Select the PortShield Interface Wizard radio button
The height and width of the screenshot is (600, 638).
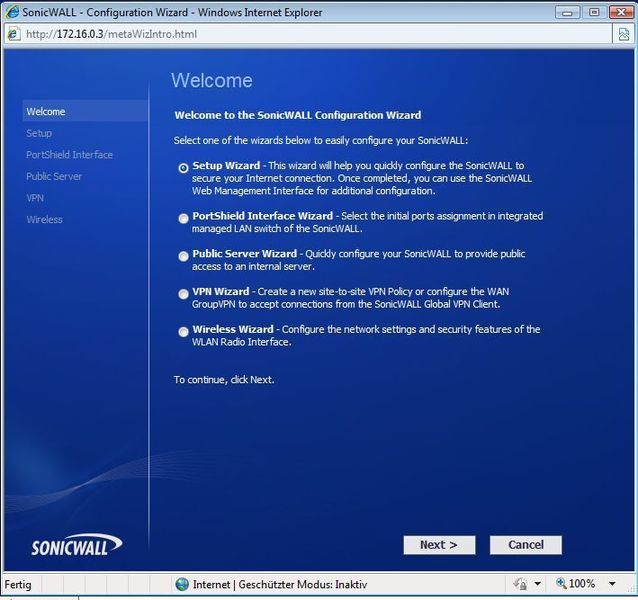pos(184,218)
